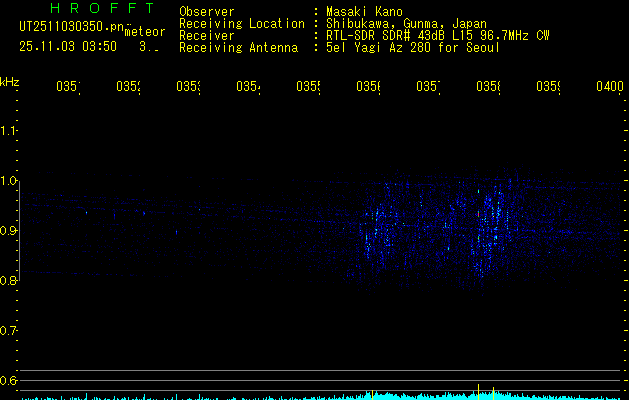
Task: Click the 0.9 frequency axis label
Action: 9,231
